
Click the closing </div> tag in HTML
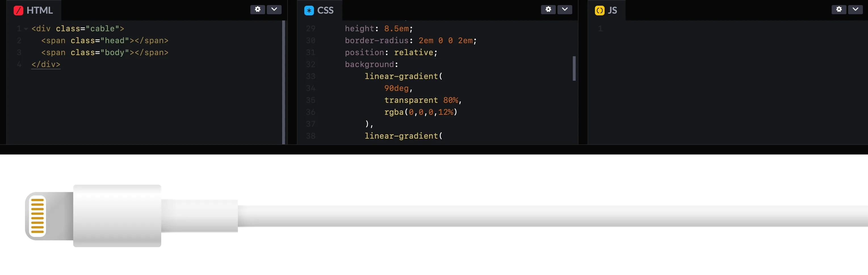(x=46, y=64)
